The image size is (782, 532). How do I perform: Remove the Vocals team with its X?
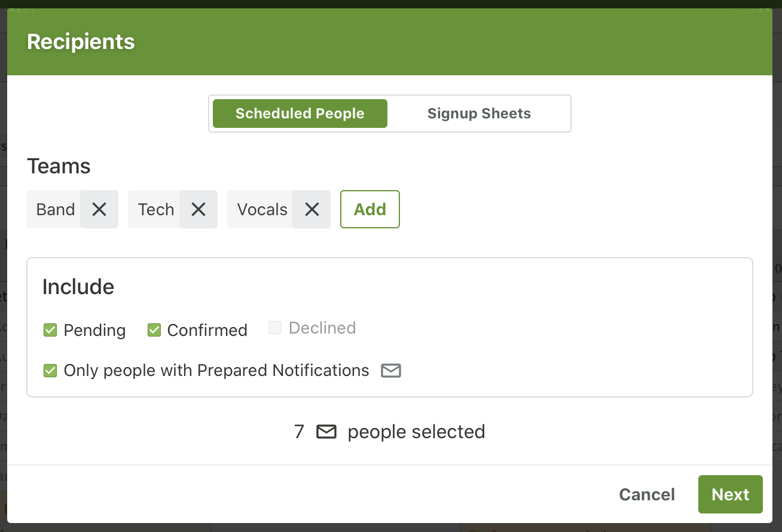tap(311, 209)
